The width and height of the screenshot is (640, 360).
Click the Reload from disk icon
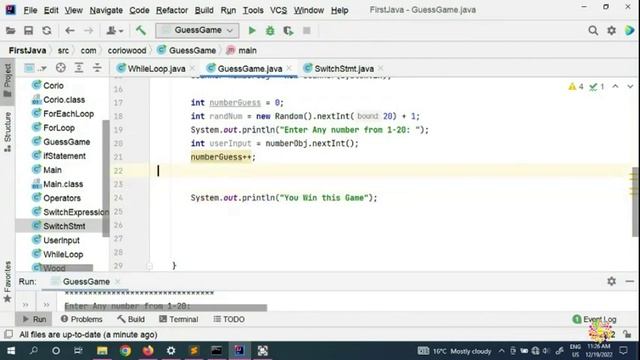(47, 31)
